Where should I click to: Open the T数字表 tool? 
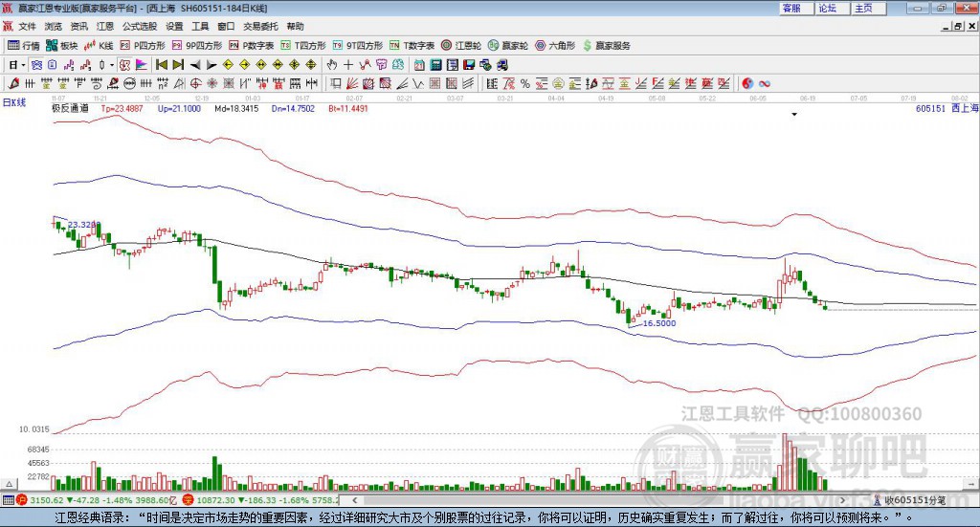412,46
